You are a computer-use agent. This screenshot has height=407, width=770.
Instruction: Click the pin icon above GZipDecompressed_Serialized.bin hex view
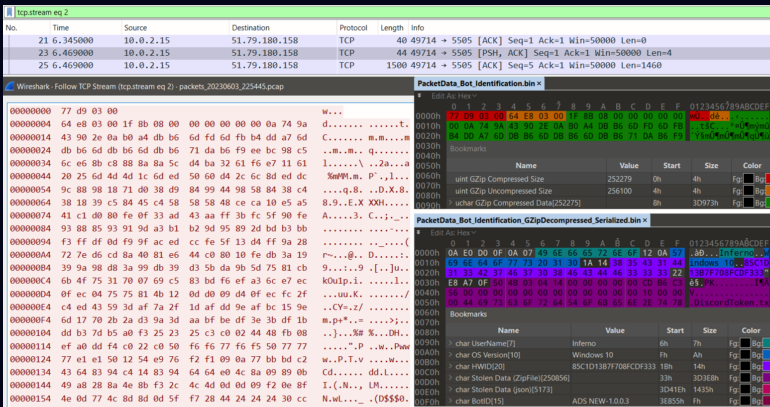pyautogui.click(x=420, y=233)
